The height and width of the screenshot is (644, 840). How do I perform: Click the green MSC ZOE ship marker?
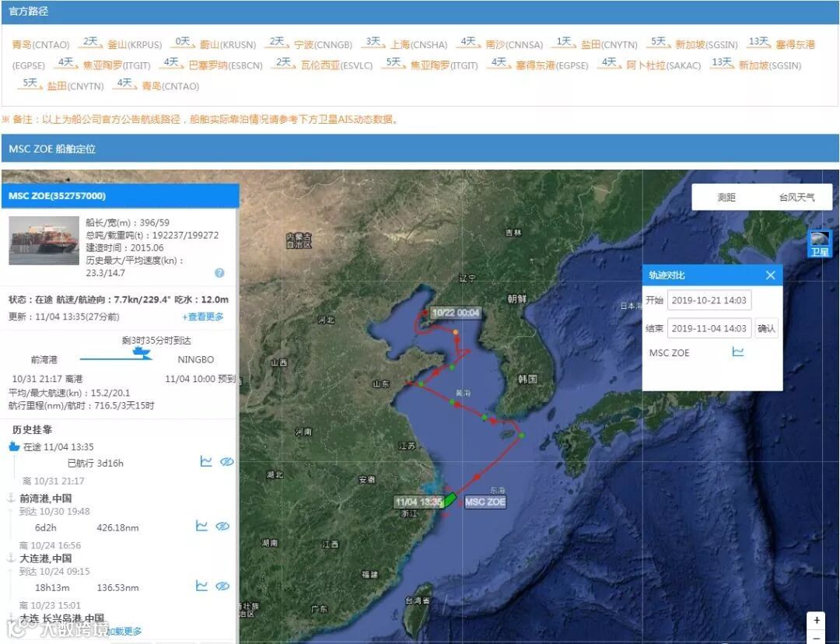pyautogui.click(x=449, y=500)
